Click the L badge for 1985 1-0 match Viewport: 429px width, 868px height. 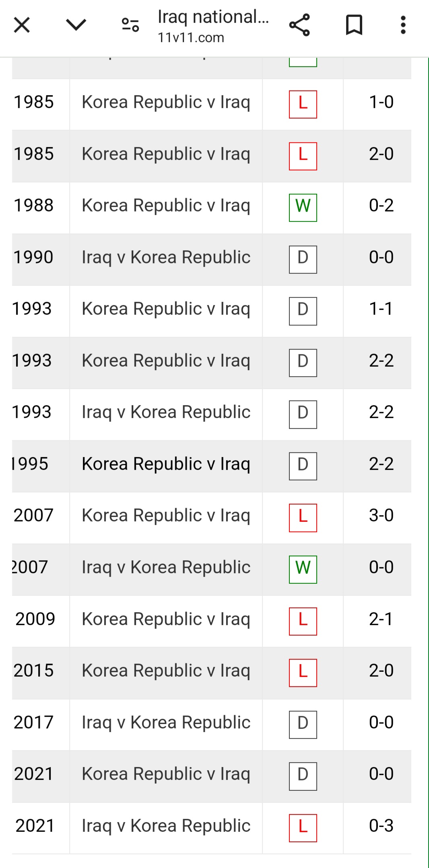coord(303,105)
